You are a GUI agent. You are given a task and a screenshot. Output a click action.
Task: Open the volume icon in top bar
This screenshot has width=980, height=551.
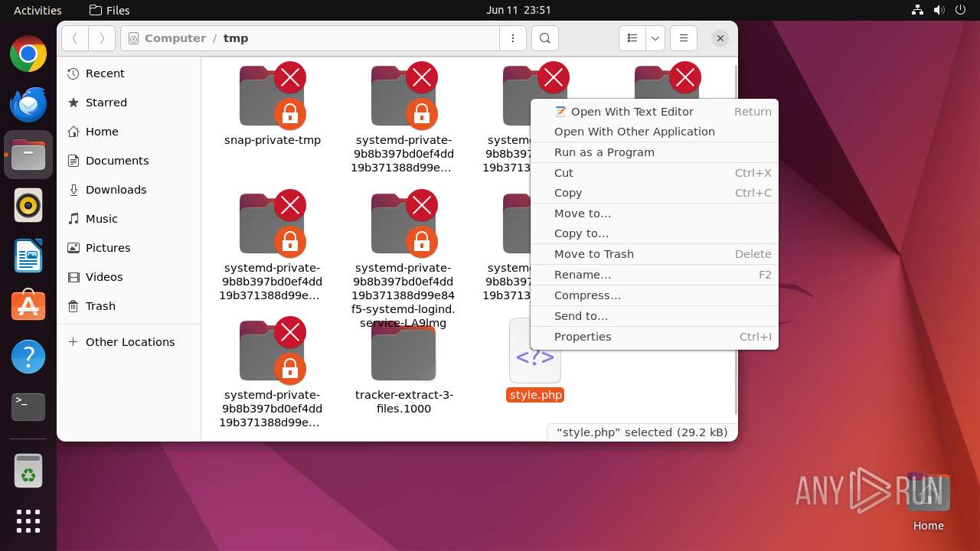939,10
